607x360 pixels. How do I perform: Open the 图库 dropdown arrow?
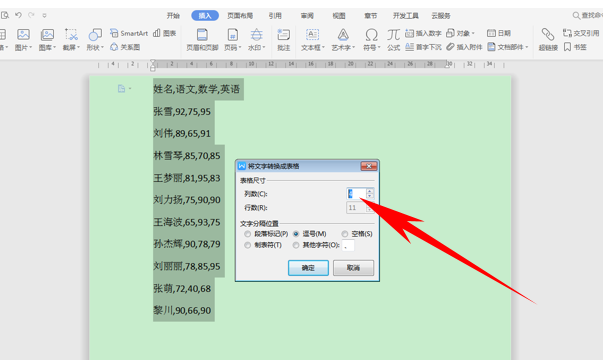point(55,48)
